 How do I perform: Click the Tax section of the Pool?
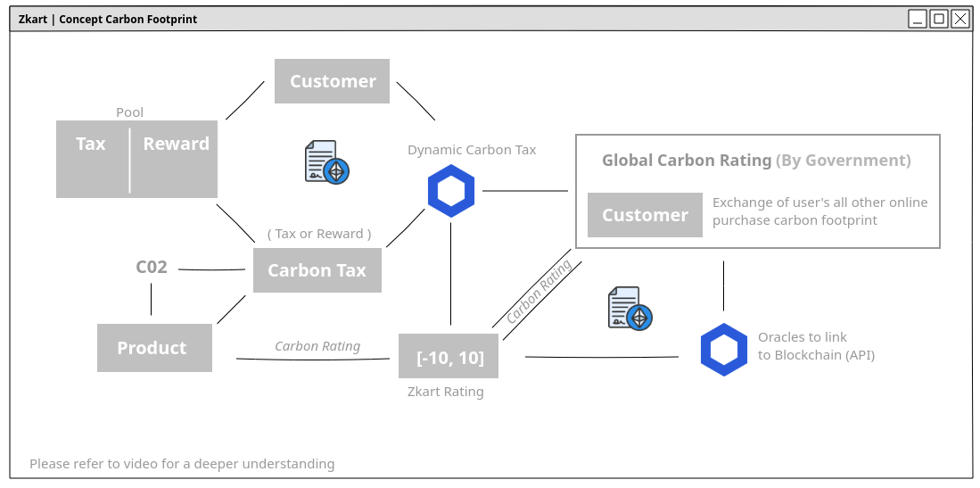[x=93, y=159]
